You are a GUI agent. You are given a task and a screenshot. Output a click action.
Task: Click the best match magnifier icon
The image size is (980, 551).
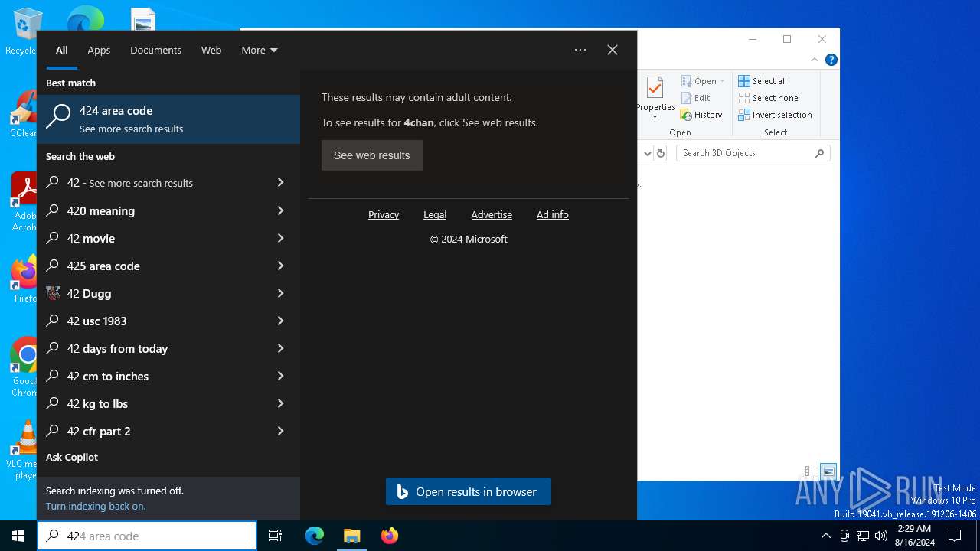pos(58,116)
